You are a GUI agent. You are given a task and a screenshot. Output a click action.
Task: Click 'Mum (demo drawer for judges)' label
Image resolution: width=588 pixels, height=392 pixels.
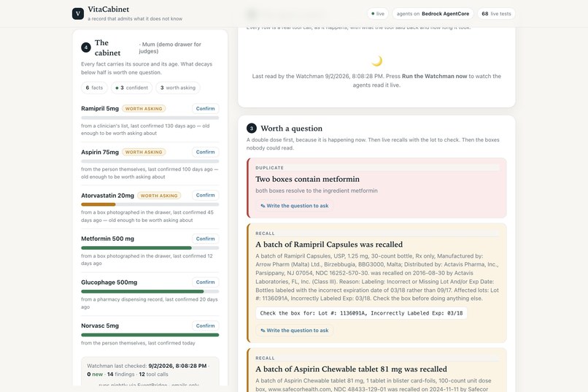point(170,47)
